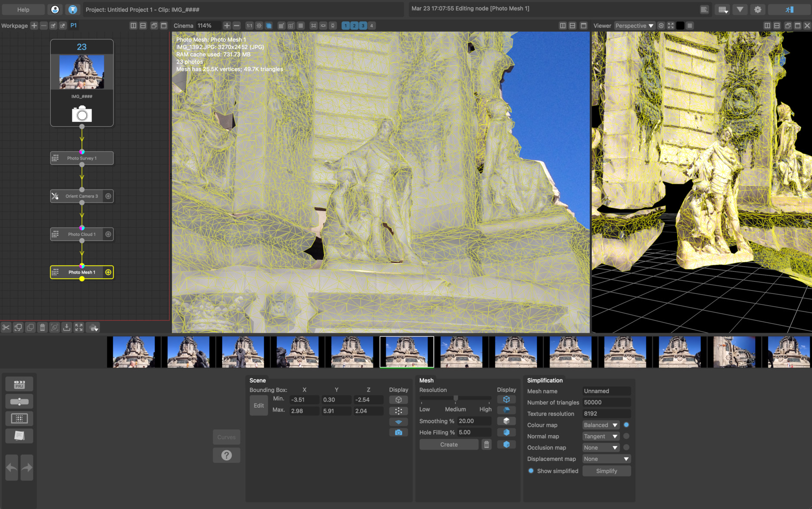Click the fit-all tree arrows icon
This screenshot has width=812, height=509.
79,327
